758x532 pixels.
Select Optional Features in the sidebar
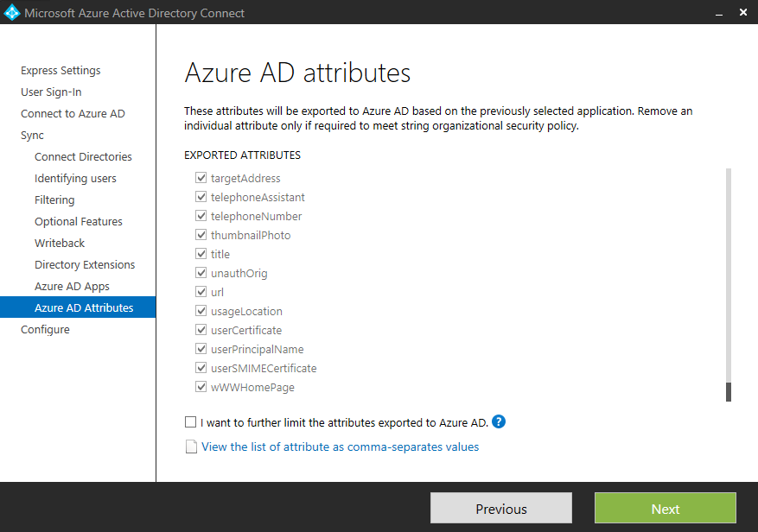(79, 222)
